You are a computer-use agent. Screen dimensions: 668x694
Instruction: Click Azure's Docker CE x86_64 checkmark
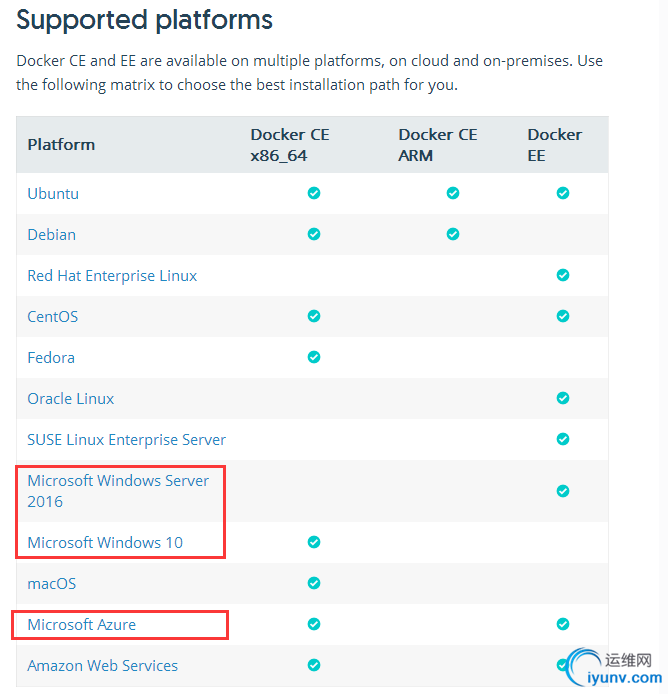click(x=314, y=624)
